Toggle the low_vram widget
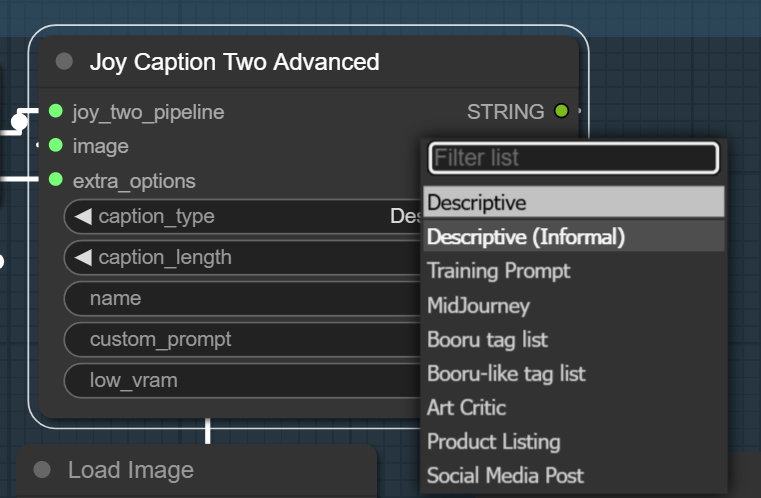The width and height of the screenshot is (761, 498). pos(243,381)
